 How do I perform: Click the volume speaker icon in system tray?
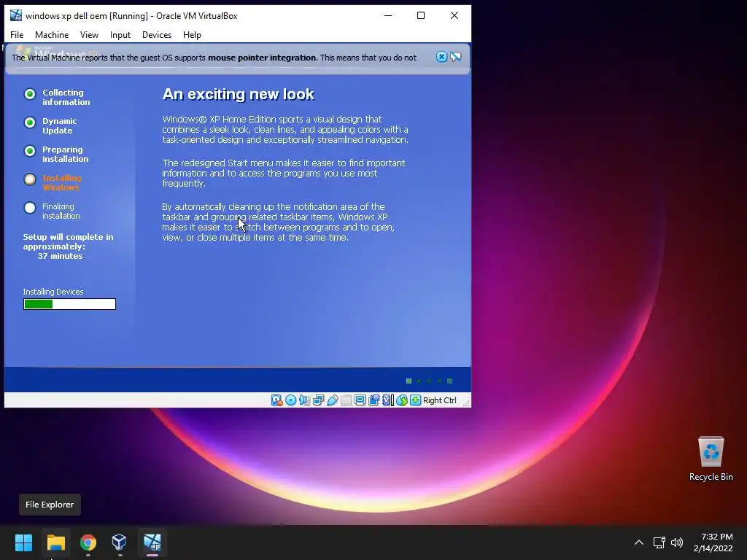[x=677, y=542]
